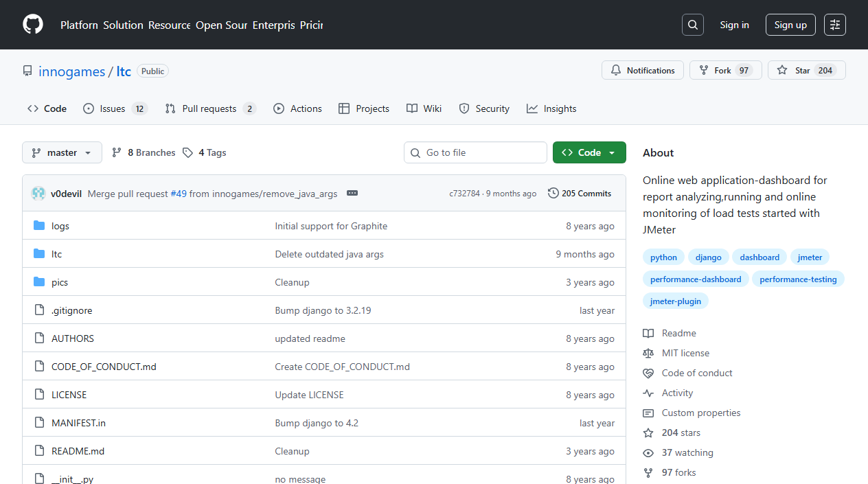Star the repository with Star button
Image resolution: width=868 pixels, height=484 pixels.
807,70
